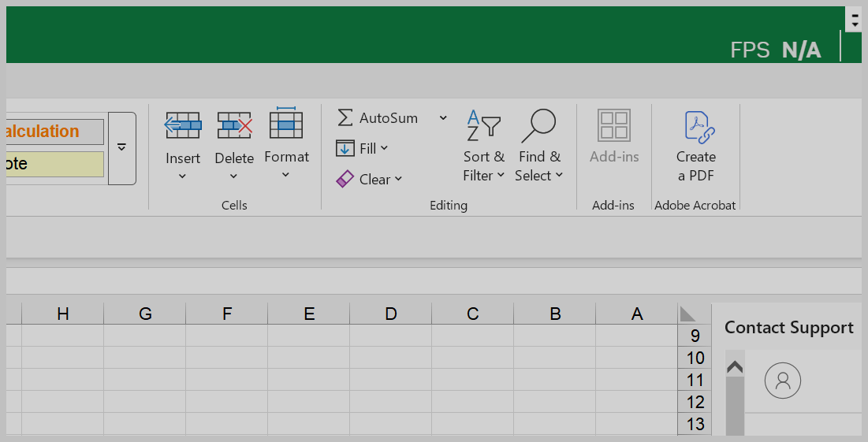The image size is (868, 442).
Task: Select column E header
Action: (309, 314)
